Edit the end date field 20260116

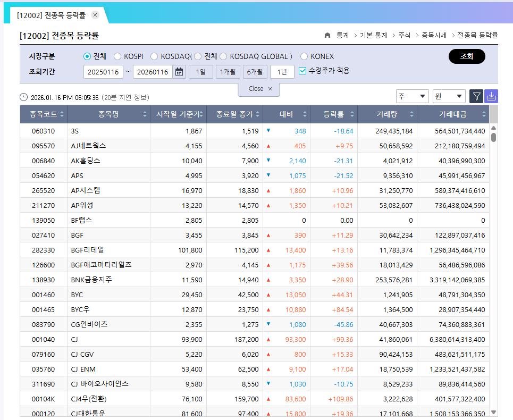click(153, 72)
